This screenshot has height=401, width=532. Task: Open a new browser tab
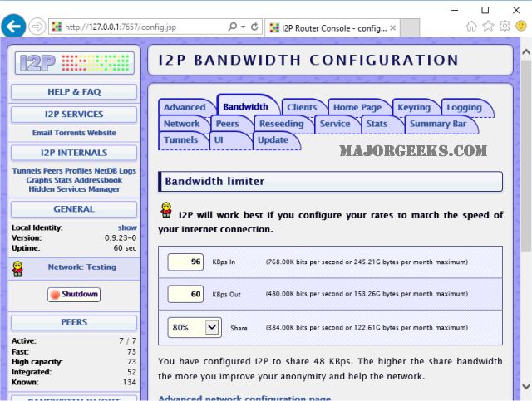point(410,27)
